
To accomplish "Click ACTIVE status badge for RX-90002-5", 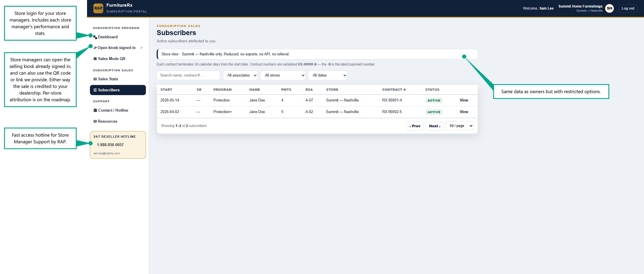I will pos(434,112).
